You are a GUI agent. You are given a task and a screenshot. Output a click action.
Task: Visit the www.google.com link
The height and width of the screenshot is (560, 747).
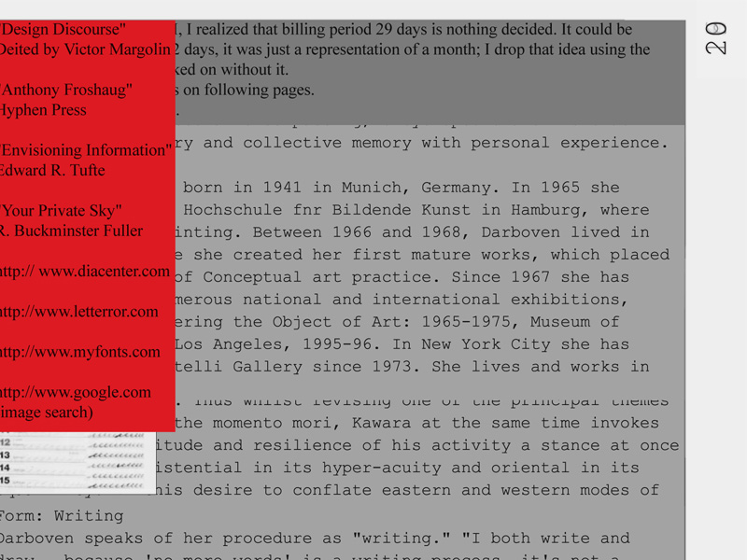[x=76, y=392]
